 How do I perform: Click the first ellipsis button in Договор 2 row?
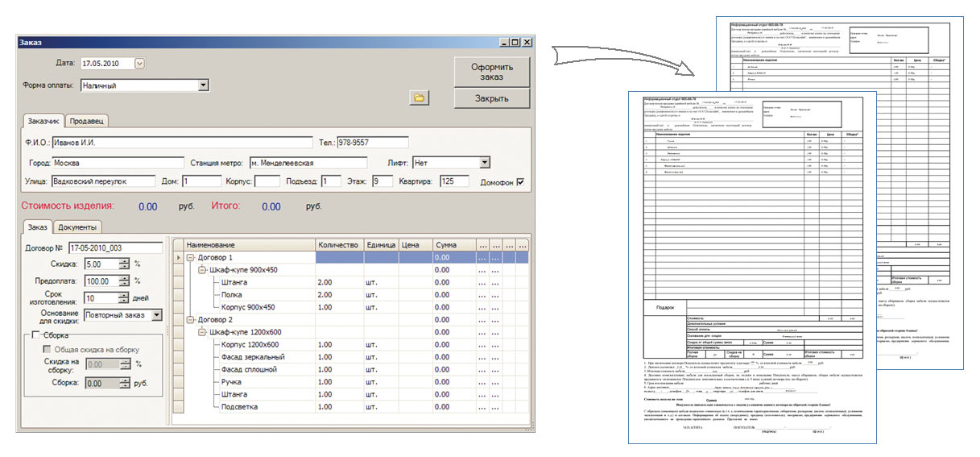pos(482,320)
